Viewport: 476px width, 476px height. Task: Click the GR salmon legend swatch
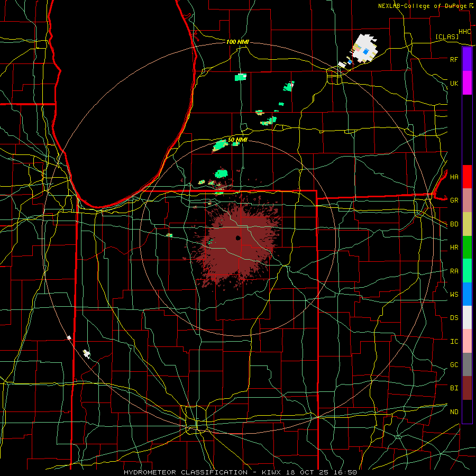click(x=467, y=200)
